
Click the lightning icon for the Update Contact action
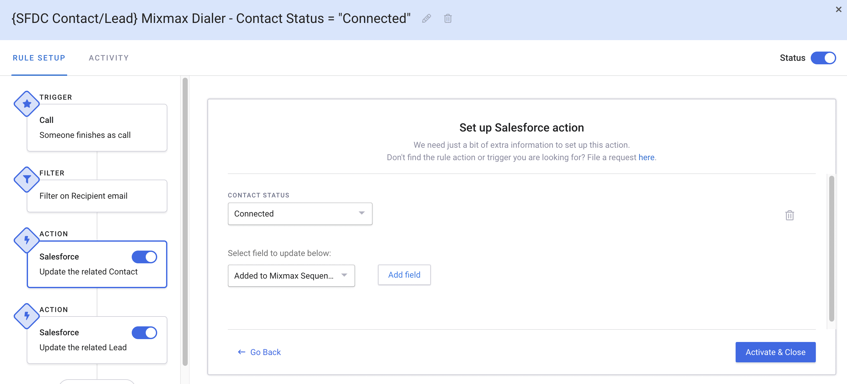(27, 240)
